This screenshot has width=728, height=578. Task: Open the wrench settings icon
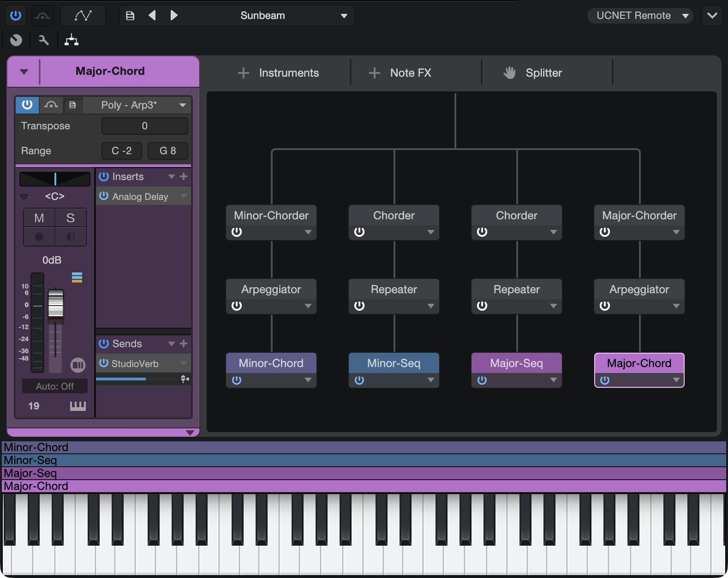tap(43, 40)
